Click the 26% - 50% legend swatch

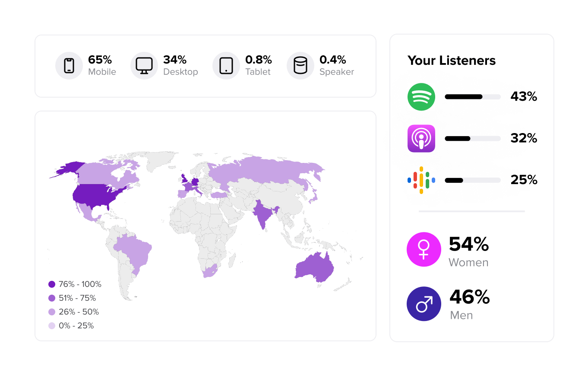tap(52, 312)
